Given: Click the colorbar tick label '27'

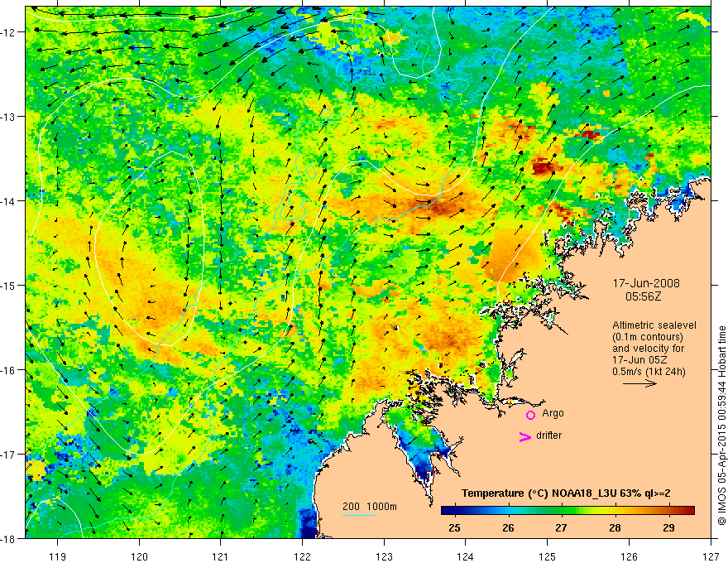Looking at the screenshot, I should 562,528.
